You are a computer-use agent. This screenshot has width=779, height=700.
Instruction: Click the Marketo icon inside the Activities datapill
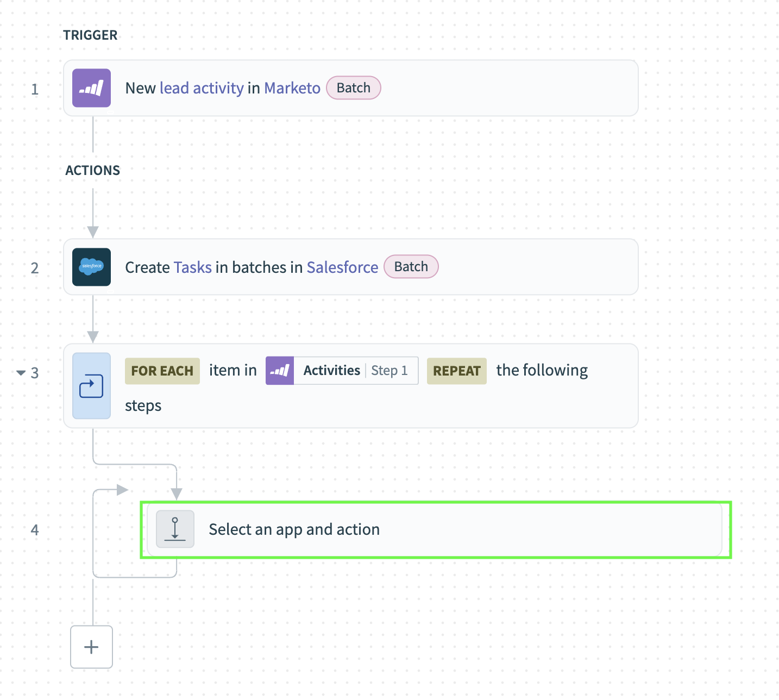(280, 371)
